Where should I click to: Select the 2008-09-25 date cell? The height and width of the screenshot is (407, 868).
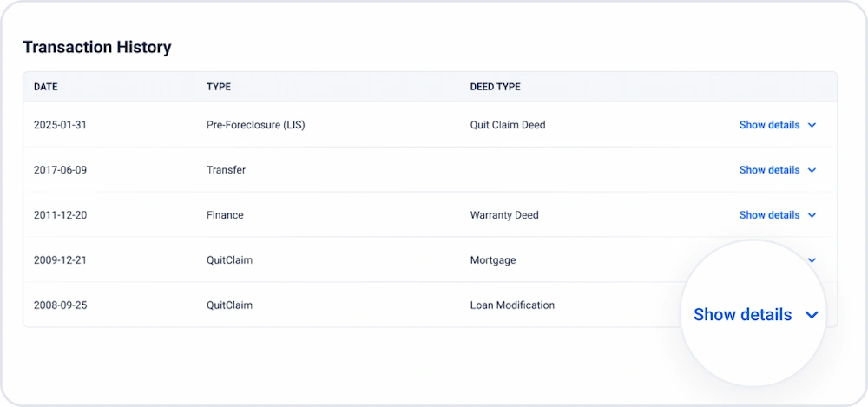(61, 305)
